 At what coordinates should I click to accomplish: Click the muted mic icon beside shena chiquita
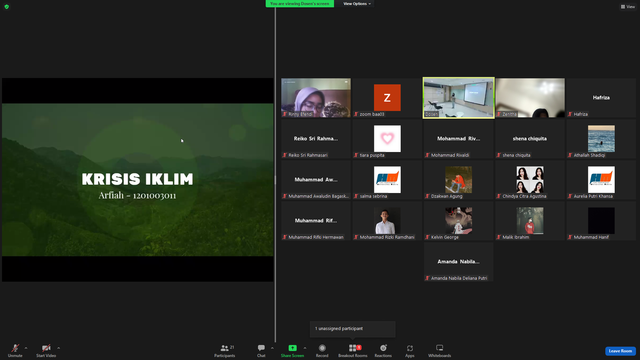tap(499, 155)
